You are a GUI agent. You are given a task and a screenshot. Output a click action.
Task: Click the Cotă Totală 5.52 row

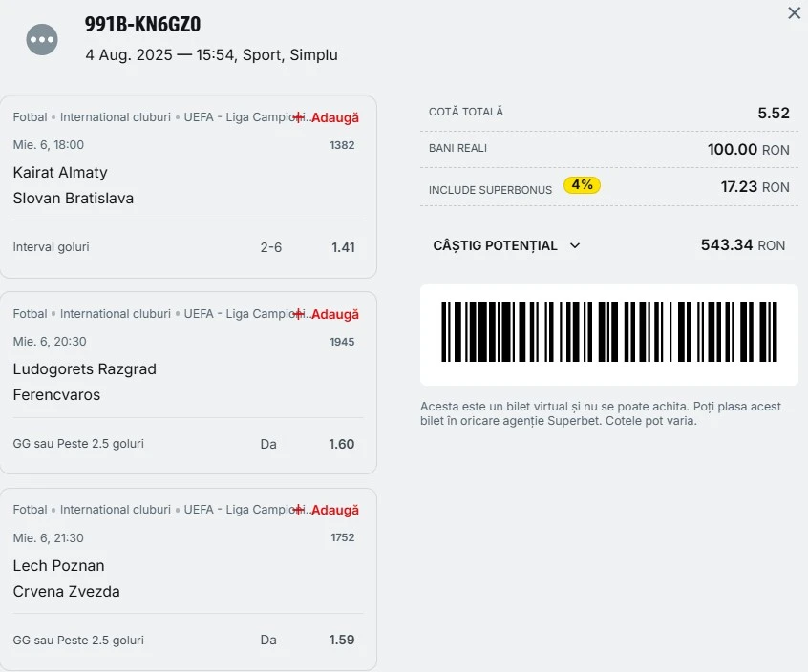tap(609, 113)
